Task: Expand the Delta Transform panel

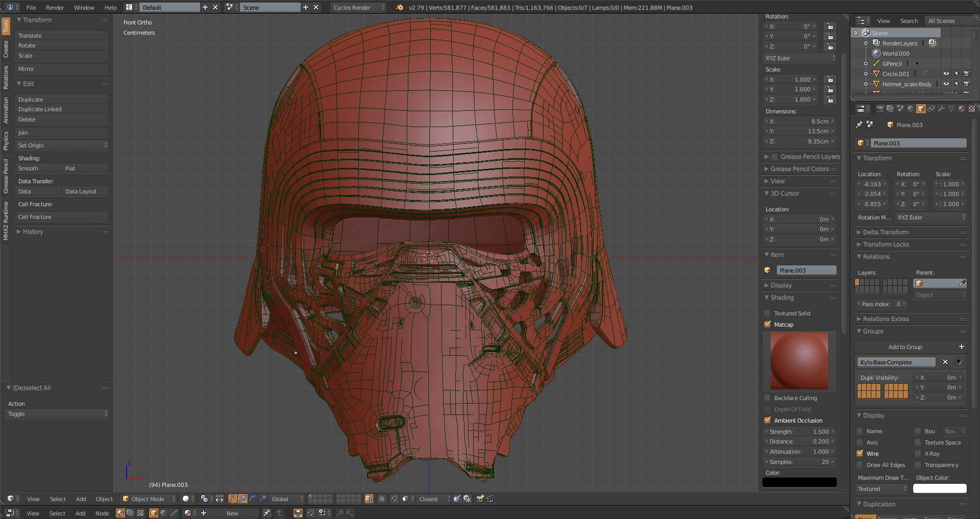Action: point(886,232)
